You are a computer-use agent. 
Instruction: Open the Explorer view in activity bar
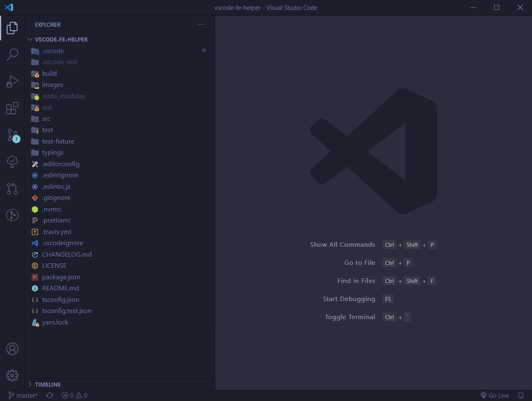pos(12,28)
